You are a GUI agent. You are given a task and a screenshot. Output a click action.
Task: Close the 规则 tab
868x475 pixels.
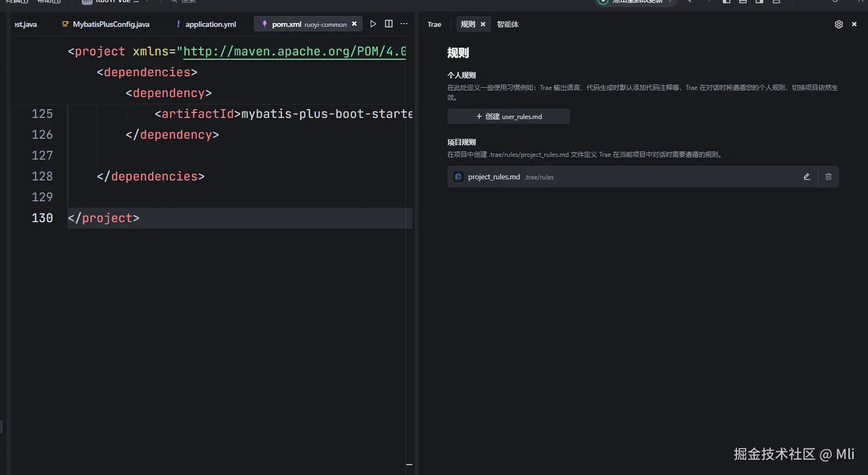tap(483, 24)
